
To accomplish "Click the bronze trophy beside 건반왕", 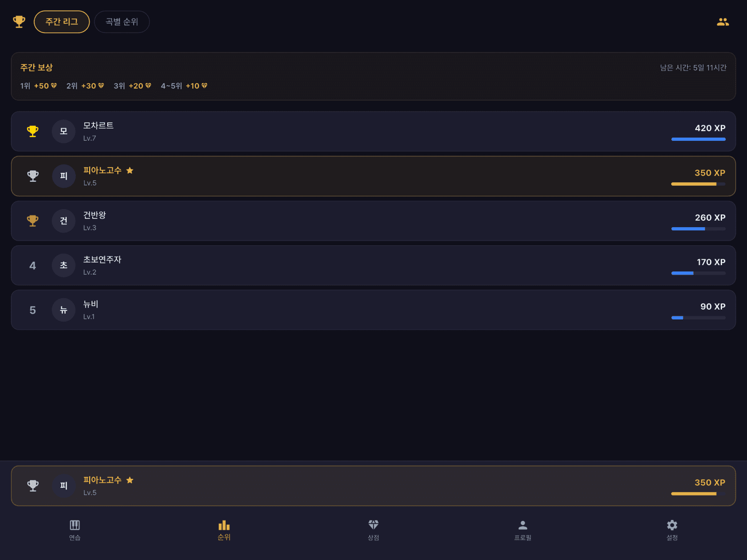I will click(x=33, y=221).
